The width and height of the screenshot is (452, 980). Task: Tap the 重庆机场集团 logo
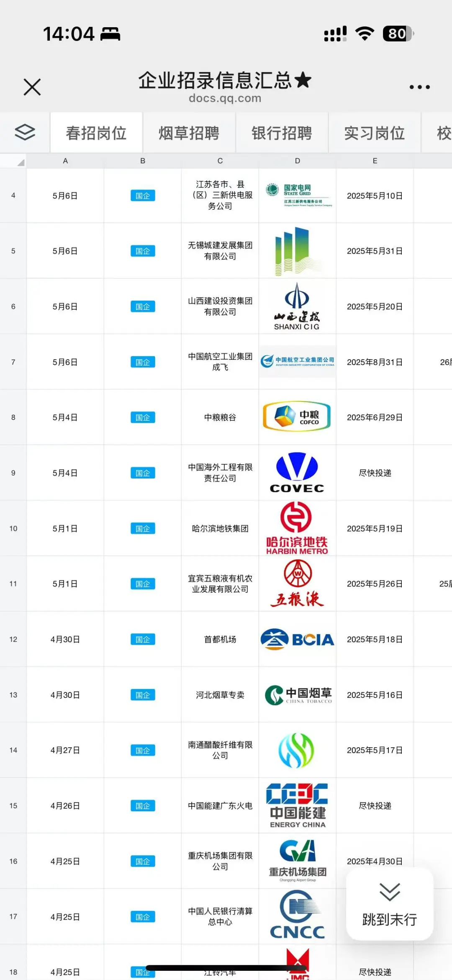tap(298, 861)
